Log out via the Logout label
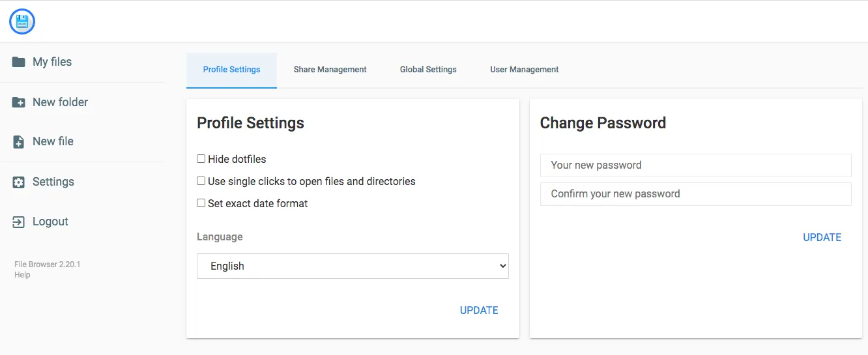Viewport: 868px width, 355px height. click(50, 221)
